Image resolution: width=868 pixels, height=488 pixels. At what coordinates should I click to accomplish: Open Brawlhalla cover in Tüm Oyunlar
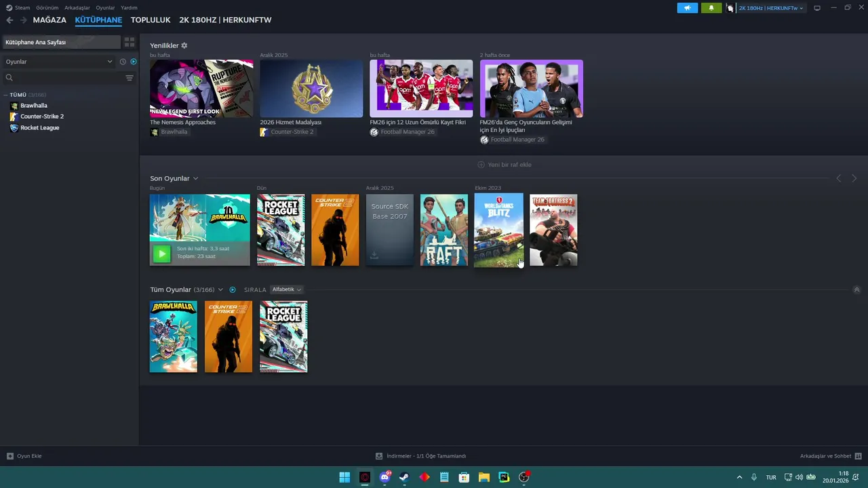pos(174,336)
